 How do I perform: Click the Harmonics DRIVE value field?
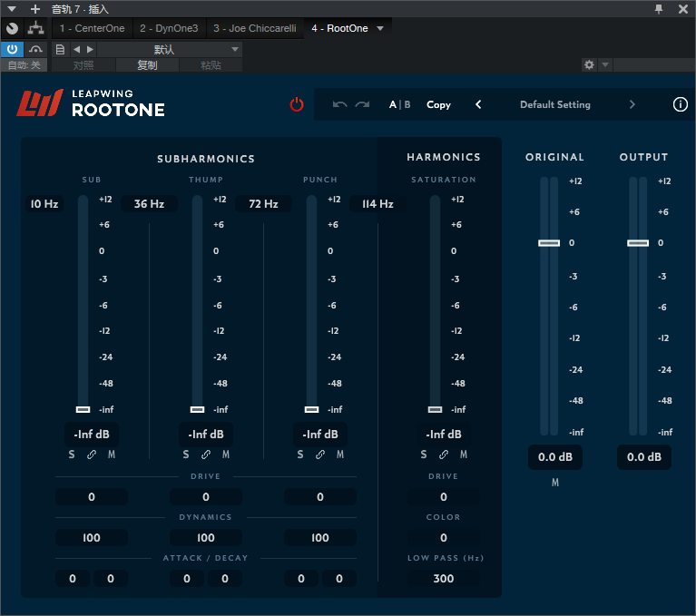tap(444, 496)
